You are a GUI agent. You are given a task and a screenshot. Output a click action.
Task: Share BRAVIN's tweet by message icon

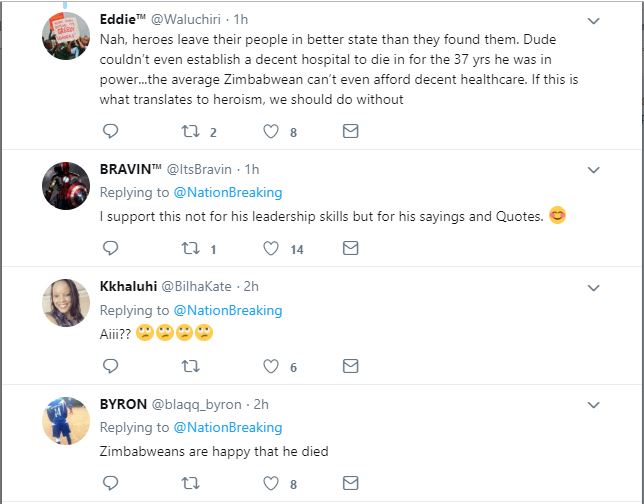point(350,249)
